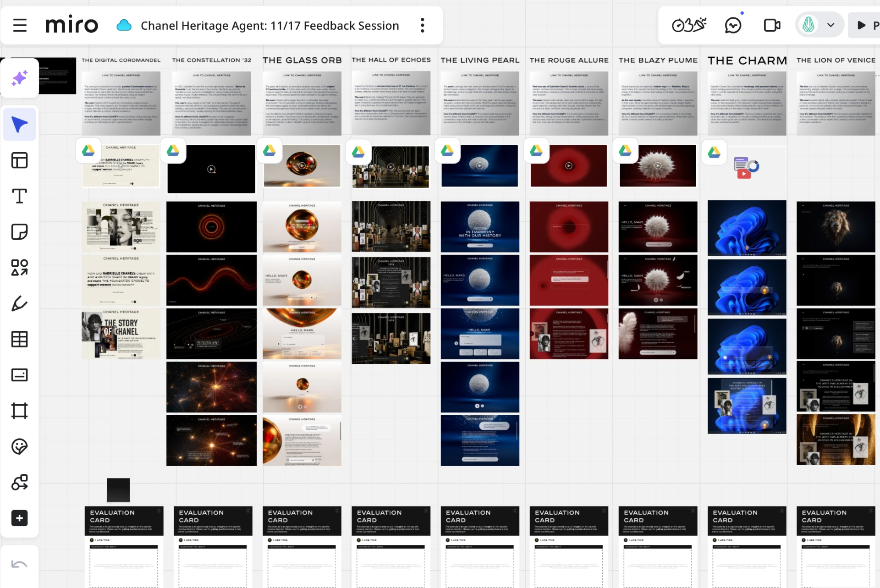Open the stickers and emoji tool
Viewport: 880px width, 588px height.
[19, 446]
